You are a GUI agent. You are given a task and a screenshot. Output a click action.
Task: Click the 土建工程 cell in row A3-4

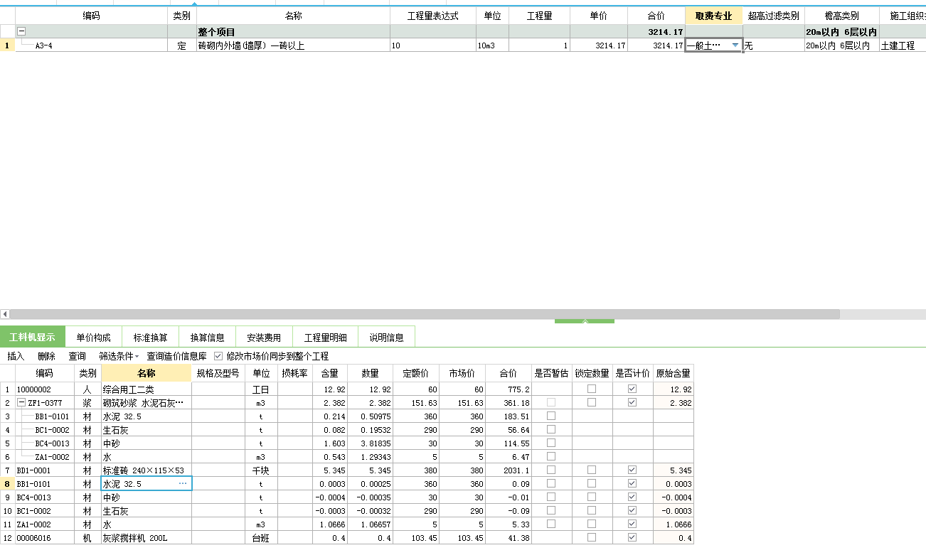point(902,45)
